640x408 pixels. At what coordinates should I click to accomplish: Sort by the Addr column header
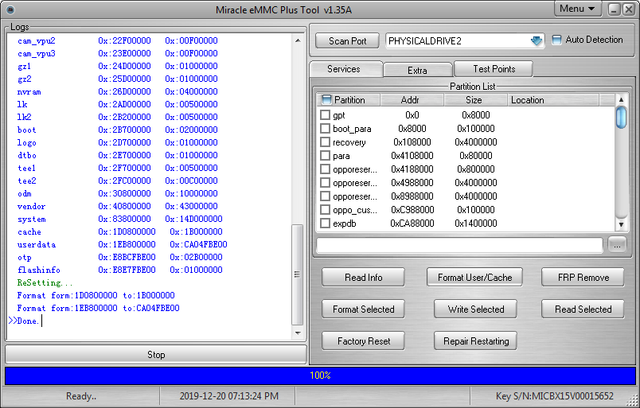click(x=411, y=100)
